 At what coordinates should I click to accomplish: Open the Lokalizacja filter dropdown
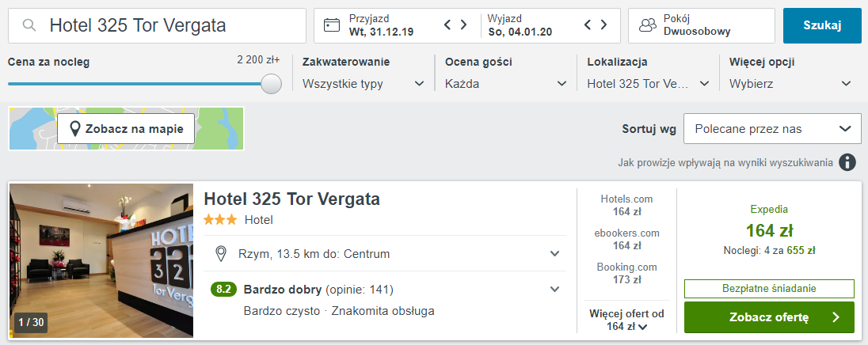pyautogui.click(x=649, y=83)
